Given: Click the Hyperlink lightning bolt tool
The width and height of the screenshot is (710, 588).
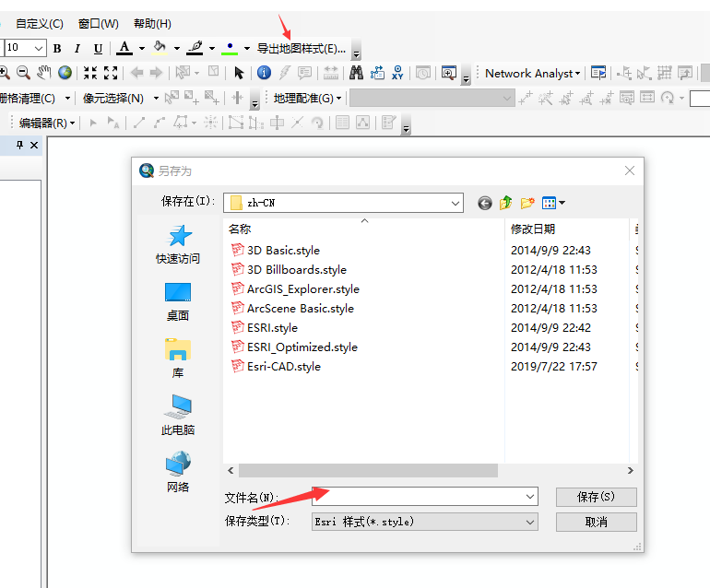Looking at the screenshot, I should 284,73.
